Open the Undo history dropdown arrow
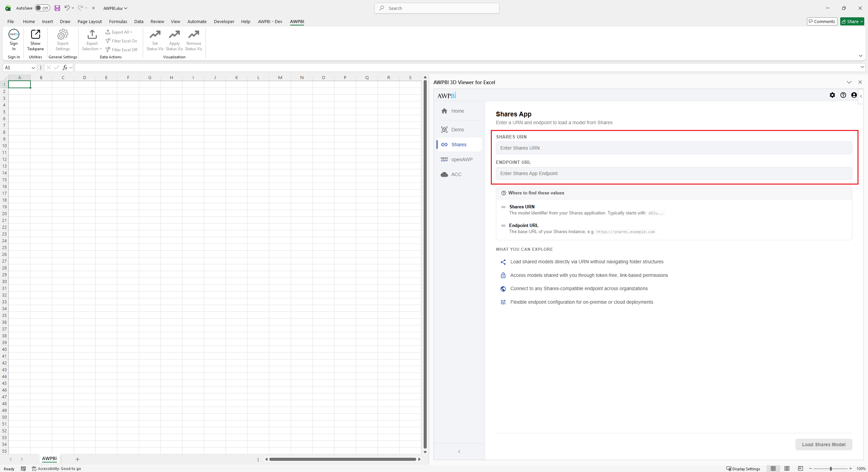This screenshot has height=472, width=868. point(73,8)
